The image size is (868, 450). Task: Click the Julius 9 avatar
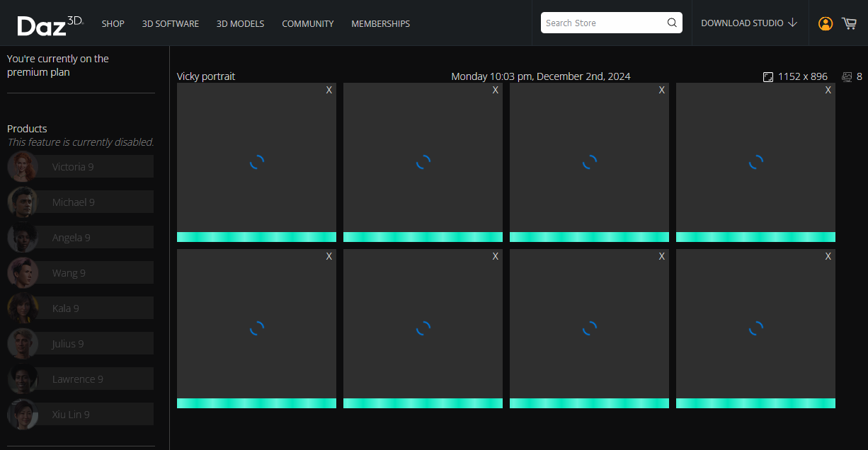pos(23,343)
